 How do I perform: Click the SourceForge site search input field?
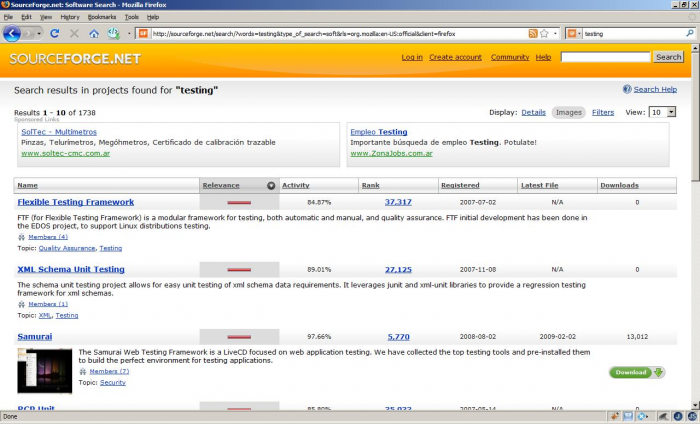tap(605, 57)
